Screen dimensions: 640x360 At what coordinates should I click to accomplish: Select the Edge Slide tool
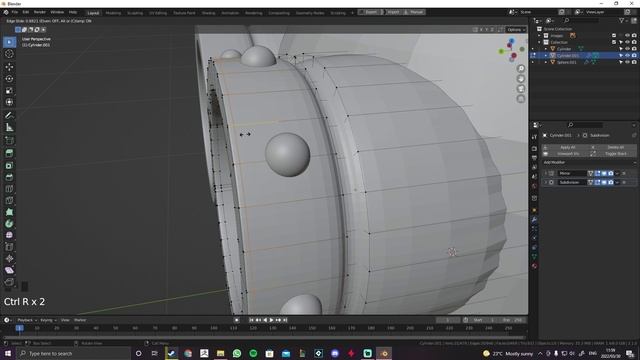click(x=9, y=247)
